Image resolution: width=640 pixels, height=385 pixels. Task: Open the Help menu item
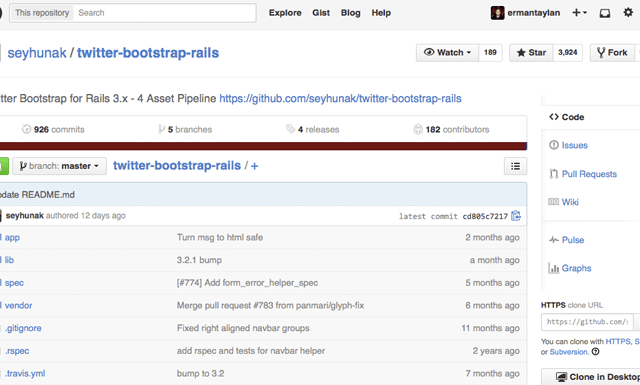coord(381,13)
